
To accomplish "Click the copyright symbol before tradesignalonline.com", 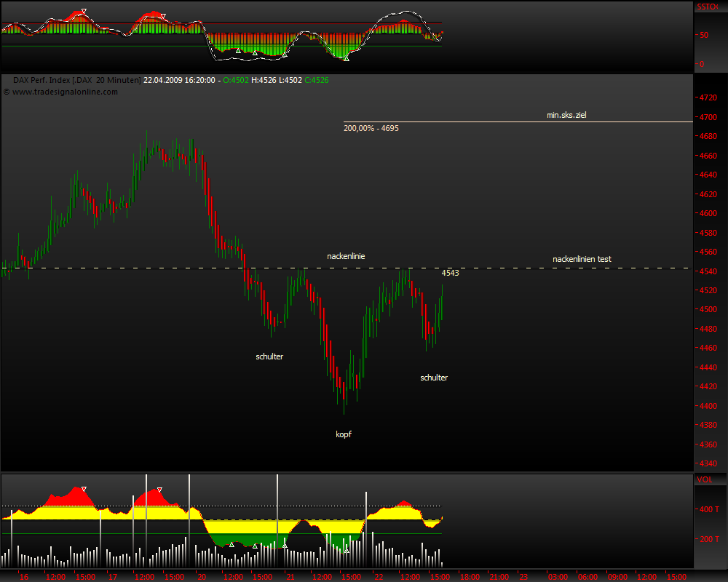I will 7,92.
